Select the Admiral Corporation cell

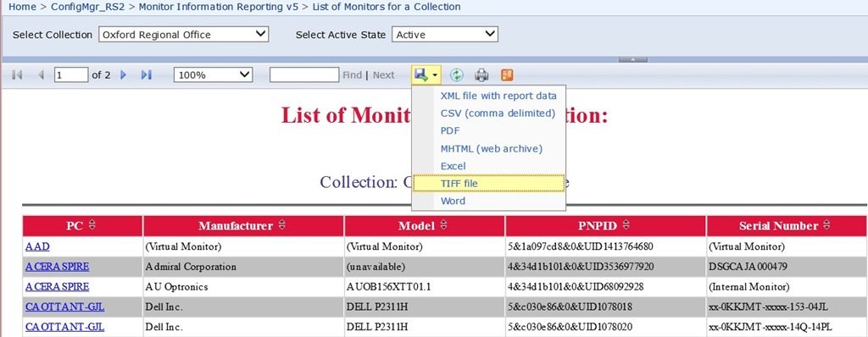pyautogui.click(x=243, y=267)
